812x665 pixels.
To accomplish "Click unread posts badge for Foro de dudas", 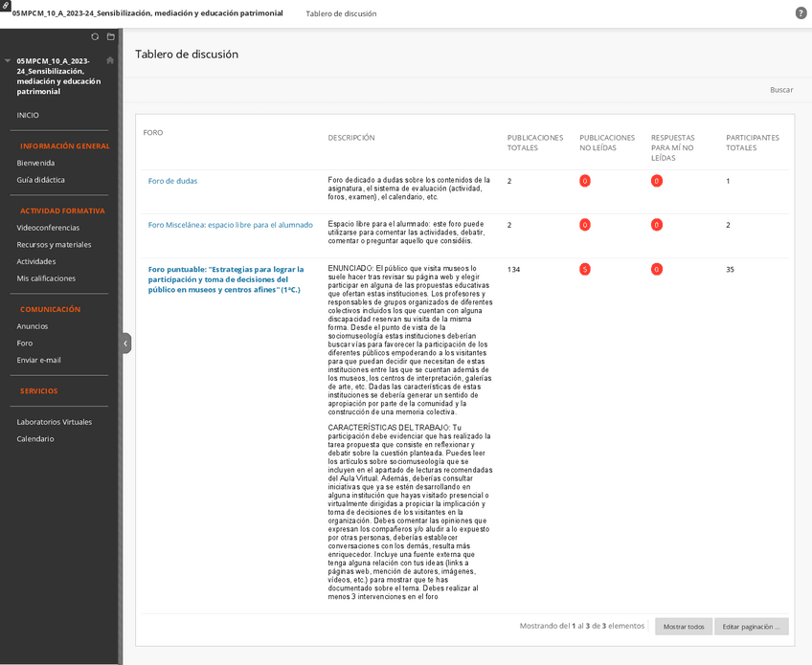I will point(585,181).
